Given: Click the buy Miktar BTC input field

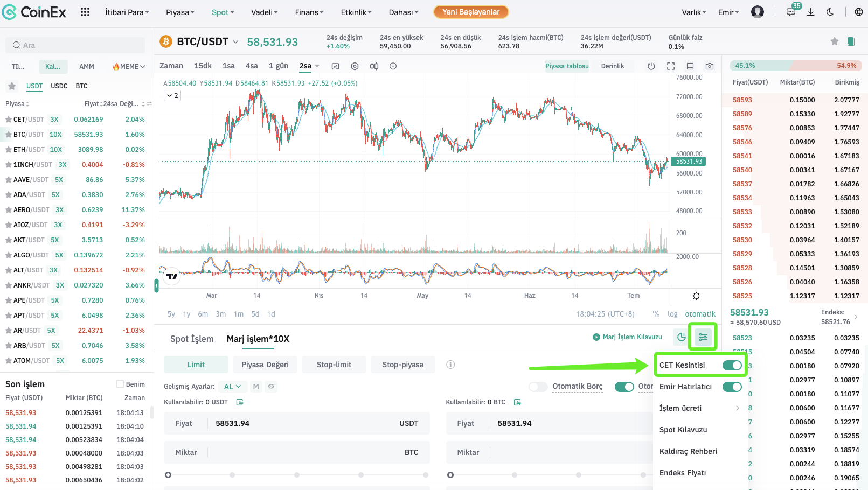Looking at the screenshot, I should pos(297,452).
